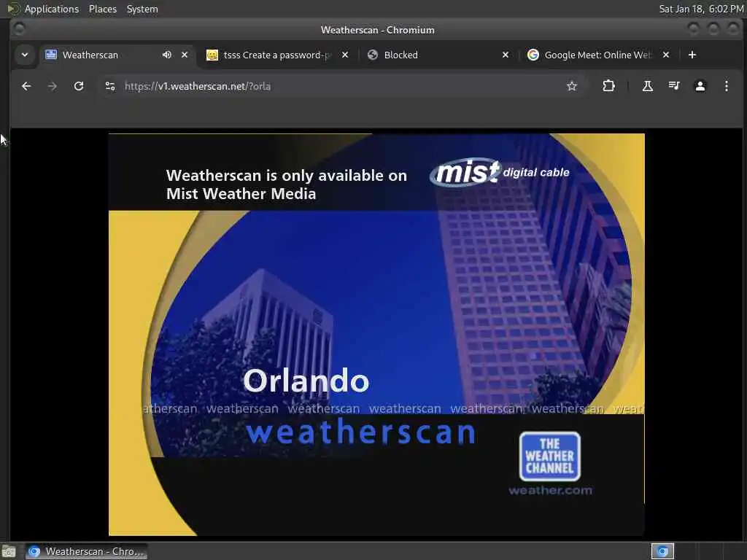Open the System menu

(142, 9)
